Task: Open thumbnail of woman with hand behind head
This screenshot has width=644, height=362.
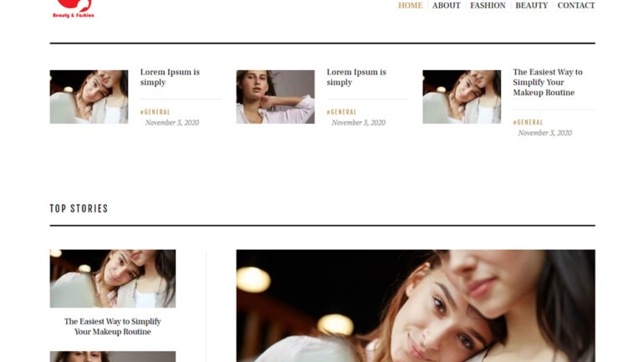Action: tap(275, 97)
